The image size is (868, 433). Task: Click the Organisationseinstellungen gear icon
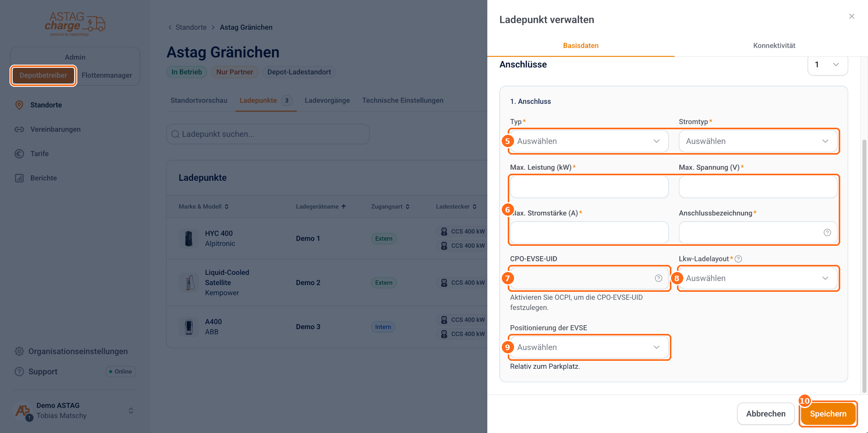pos(19,351)
